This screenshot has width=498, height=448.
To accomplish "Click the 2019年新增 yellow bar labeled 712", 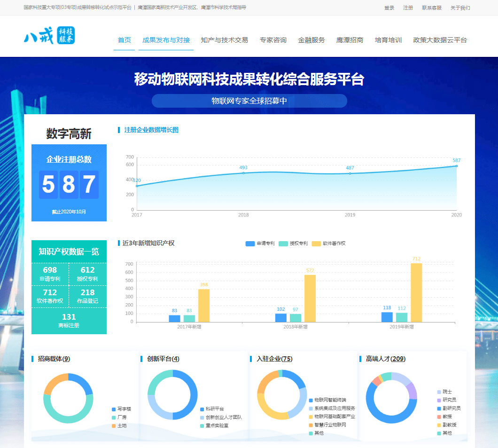I will tap(416, 292).
